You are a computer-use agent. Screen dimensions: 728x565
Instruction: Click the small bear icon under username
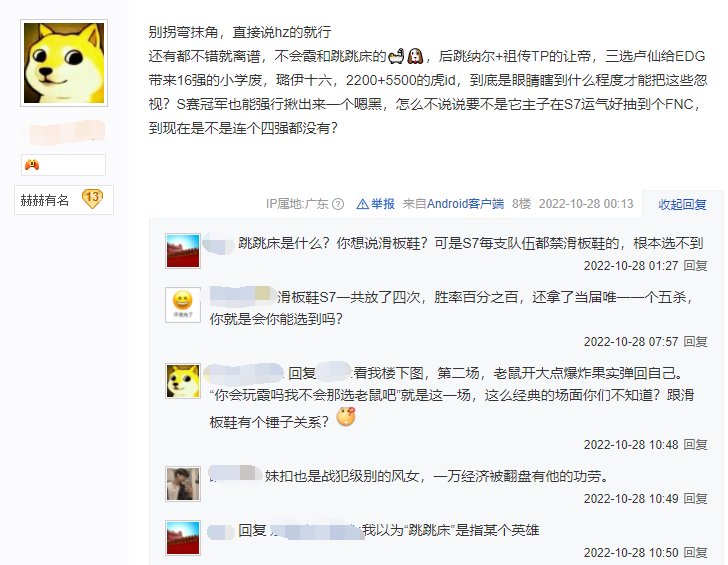pyautogui.click(x=32, y=165)
